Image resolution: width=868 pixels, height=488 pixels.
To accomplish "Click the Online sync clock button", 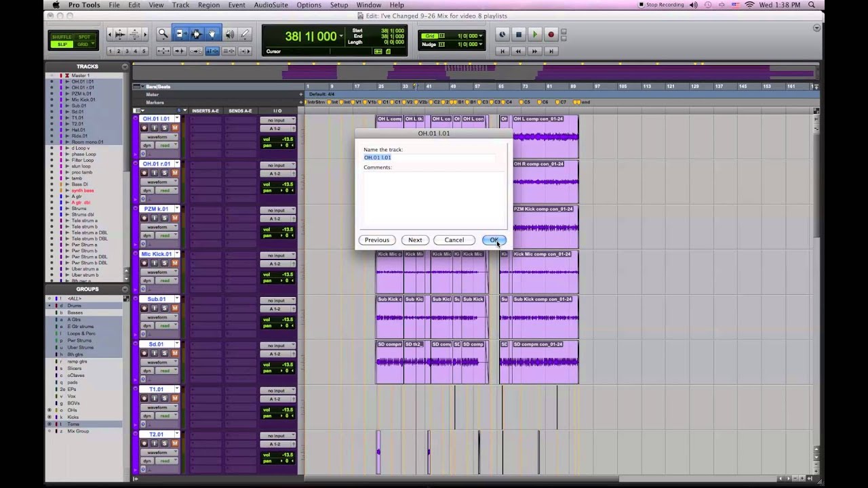I will 502,35.
